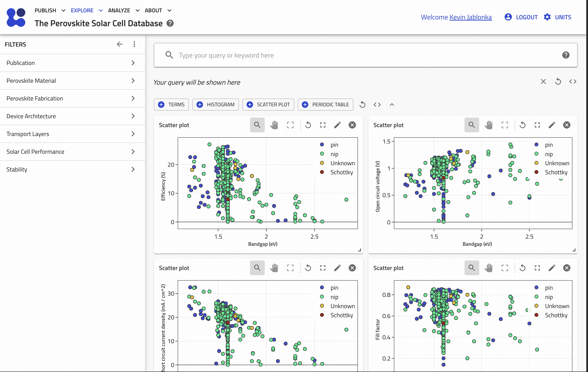Image resolution: width=588 pixels, height=372 pixels.
Task: Select pan hand tool in Efficiency scatter plot
Action: [x=274, y=125]
